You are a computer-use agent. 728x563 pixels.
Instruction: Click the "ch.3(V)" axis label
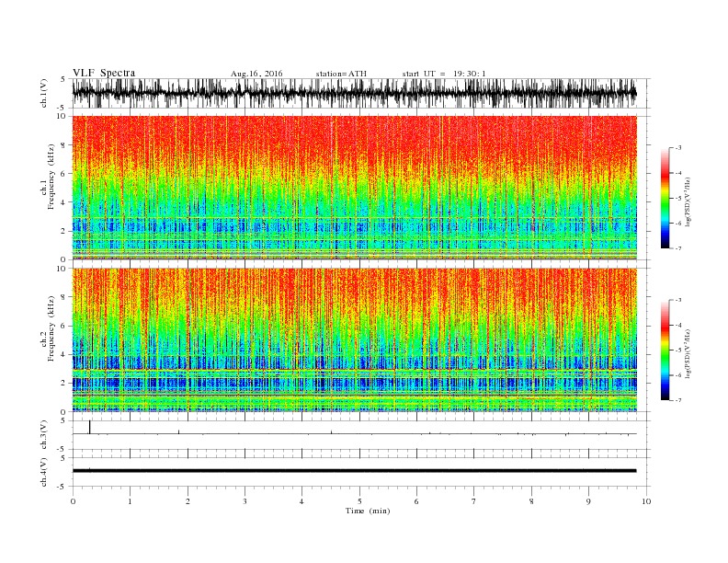point(44,435)
